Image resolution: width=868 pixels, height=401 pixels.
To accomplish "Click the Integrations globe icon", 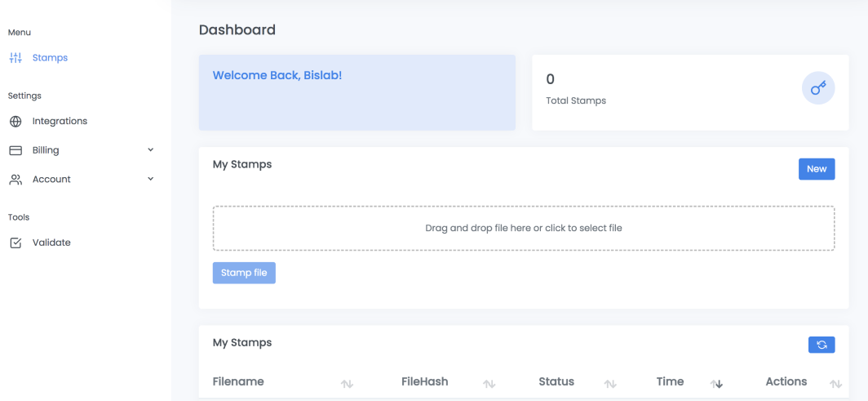I will [x=15, y=122].
